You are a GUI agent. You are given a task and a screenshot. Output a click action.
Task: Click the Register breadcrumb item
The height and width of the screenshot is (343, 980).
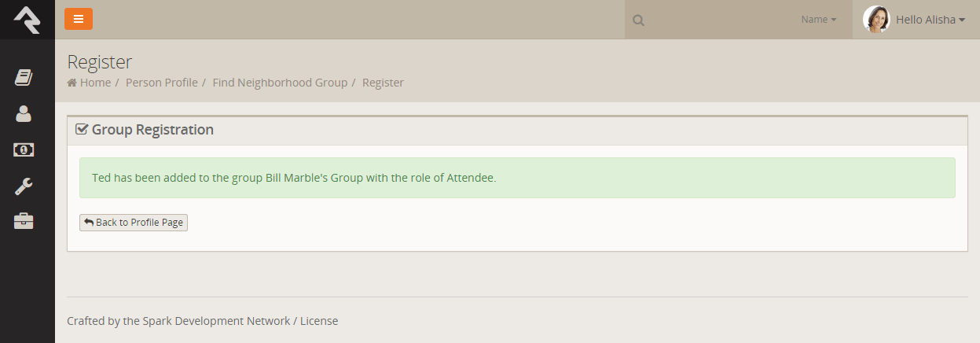tap(383, 83)
